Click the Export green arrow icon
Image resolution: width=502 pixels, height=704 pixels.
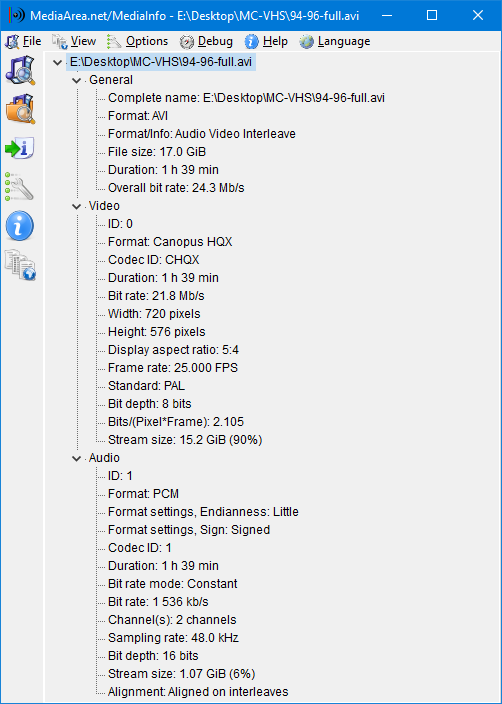20,148
